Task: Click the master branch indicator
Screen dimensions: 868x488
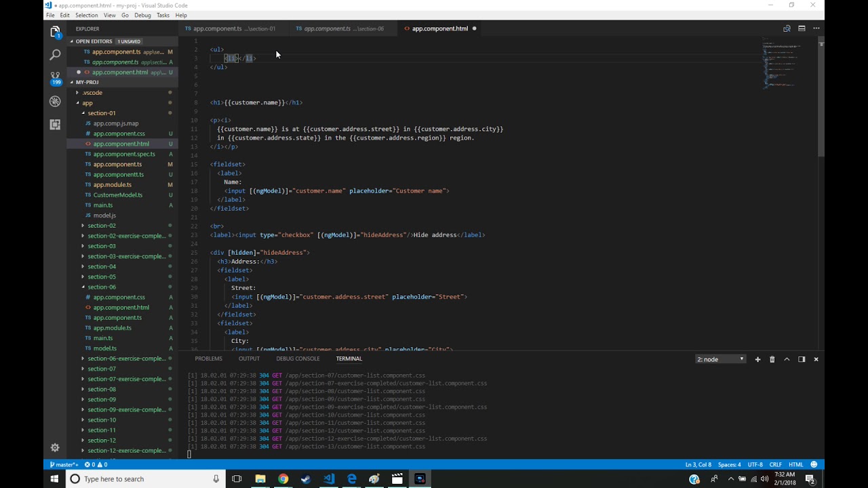Action: point(63,465)
